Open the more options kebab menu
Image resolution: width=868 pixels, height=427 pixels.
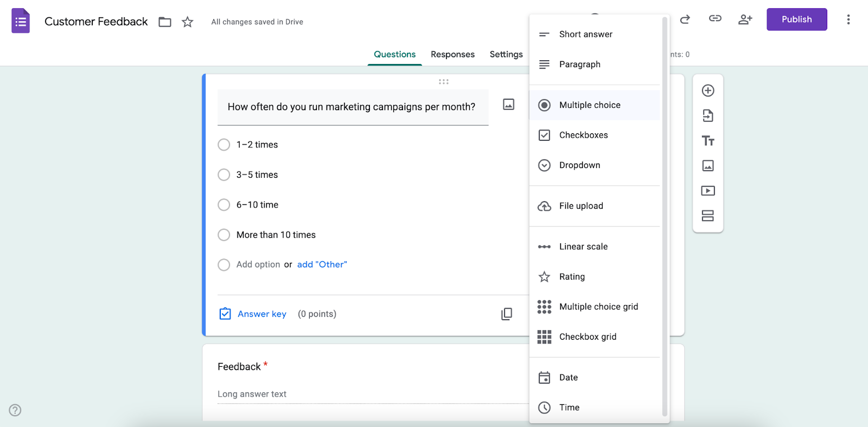click(848, 20)
